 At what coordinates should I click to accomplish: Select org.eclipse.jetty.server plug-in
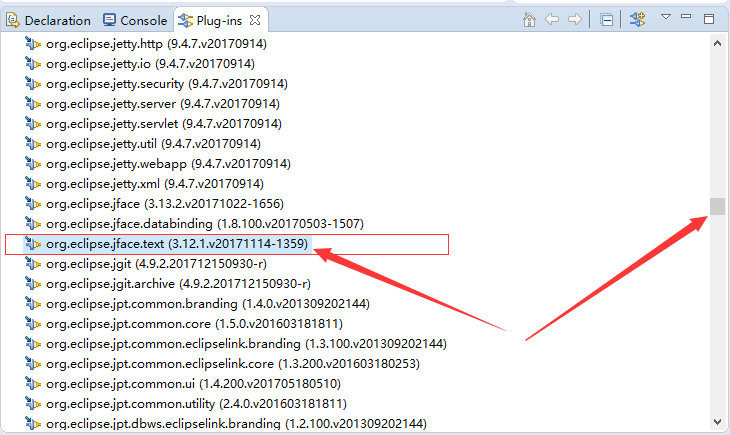coord(163,104)
